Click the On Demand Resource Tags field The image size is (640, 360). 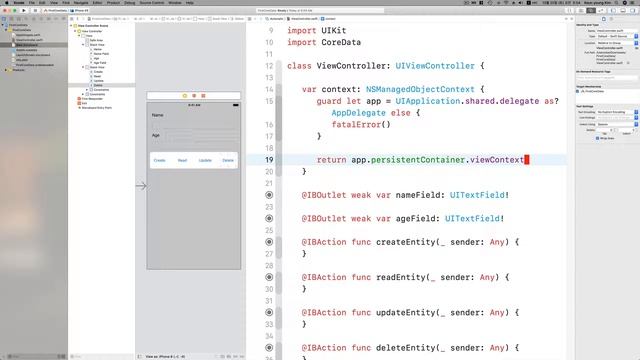pos(607,78)
